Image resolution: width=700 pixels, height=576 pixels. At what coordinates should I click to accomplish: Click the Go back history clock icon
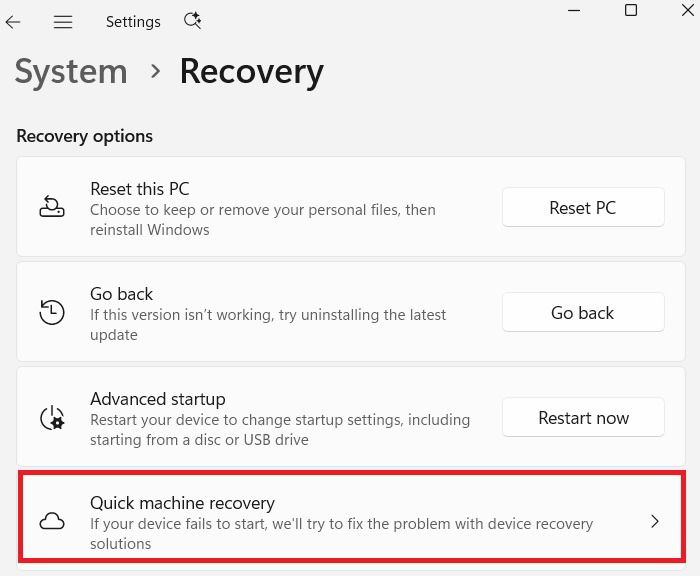pos(52,312)
